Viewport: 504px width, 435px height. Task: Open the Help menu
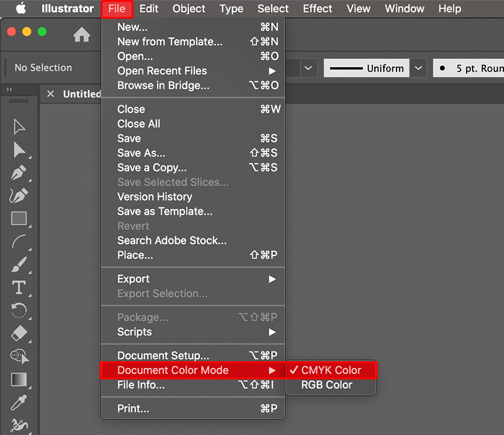(450, 8)
